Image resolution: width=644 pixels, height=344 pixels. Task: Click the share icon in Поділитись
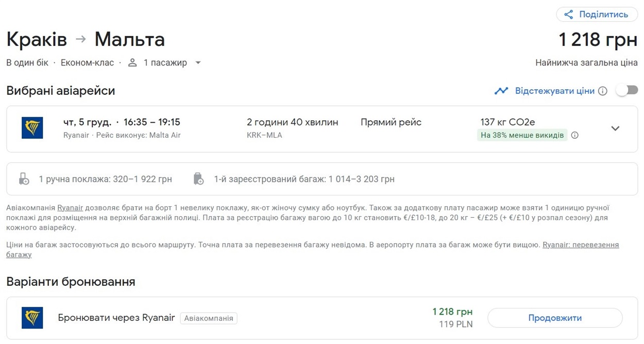pyautogui.click(x=569, y=14)
